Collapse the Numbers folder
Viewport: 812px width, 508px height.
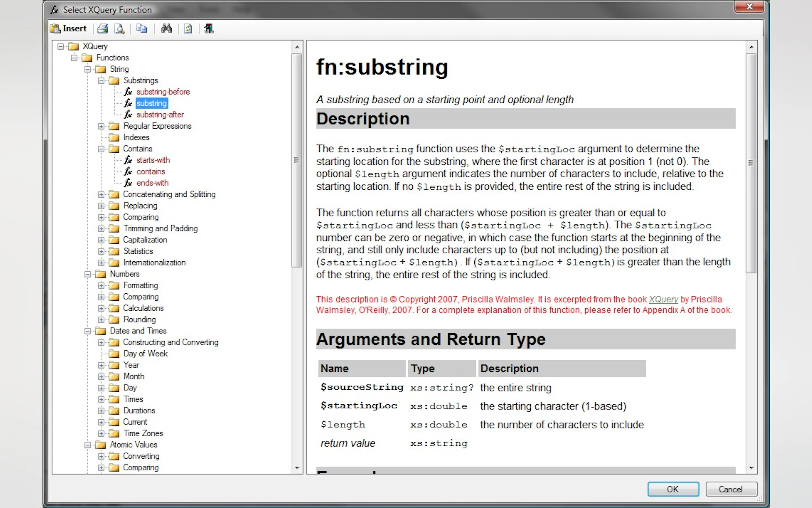coord(88,274)
